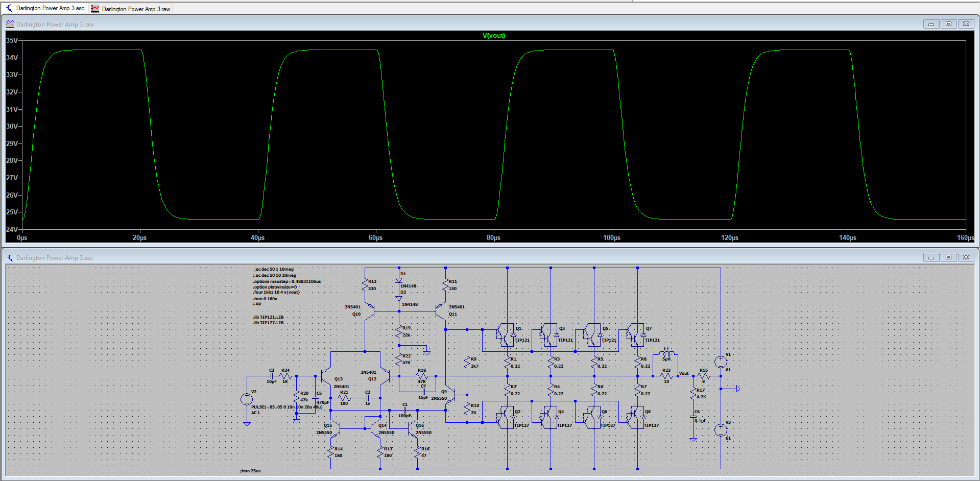Click the 0µs time axis label
Image resolution: width=980 pixels, height=481 pixels.
[x=22, y=237]
